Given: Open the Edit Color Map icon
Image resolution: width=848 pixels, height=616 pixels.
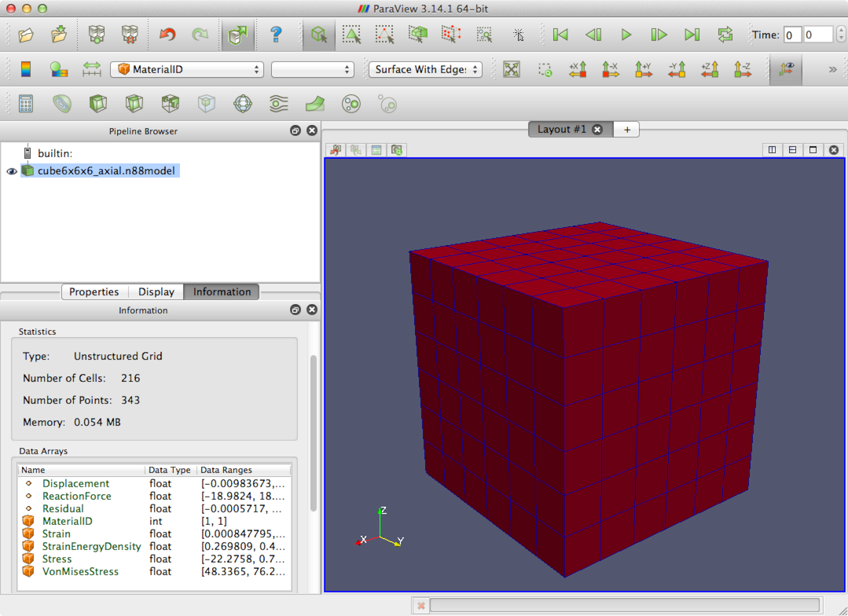Looking at the screenshot, I should [x=59, y=69].
